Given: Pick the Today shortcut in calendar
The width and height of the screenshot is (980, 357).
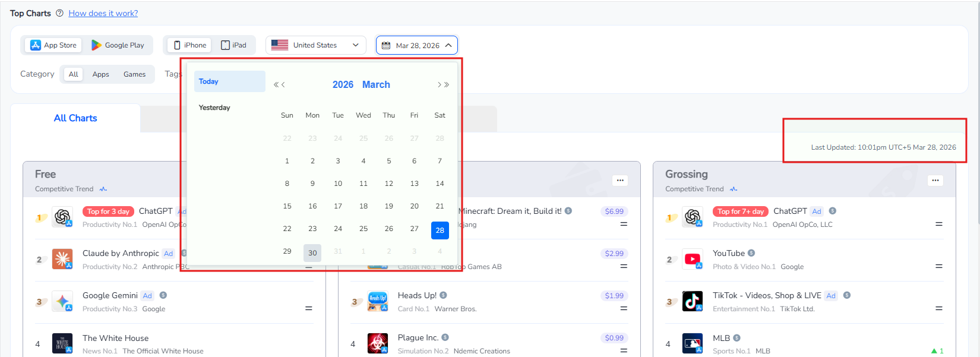Looking at the screenshot, I should pyautogui.click(x=229, y=81).
